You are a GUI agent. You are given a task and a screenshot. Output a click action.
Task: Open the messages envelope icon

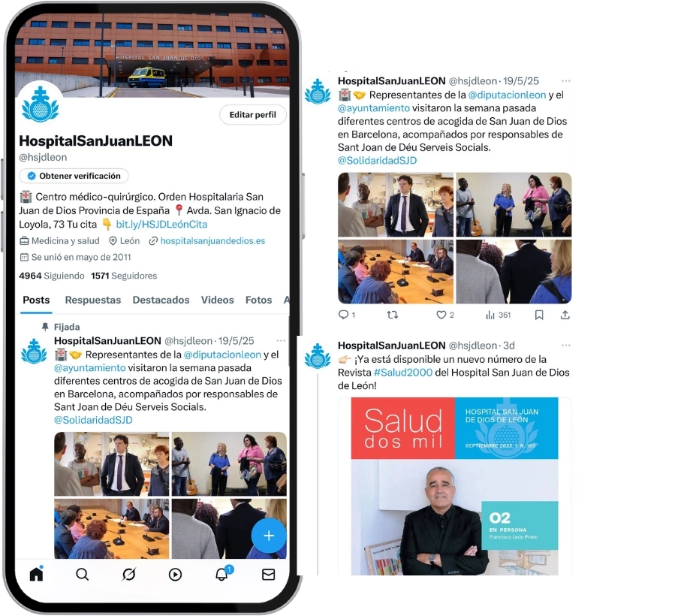point(269,574)
